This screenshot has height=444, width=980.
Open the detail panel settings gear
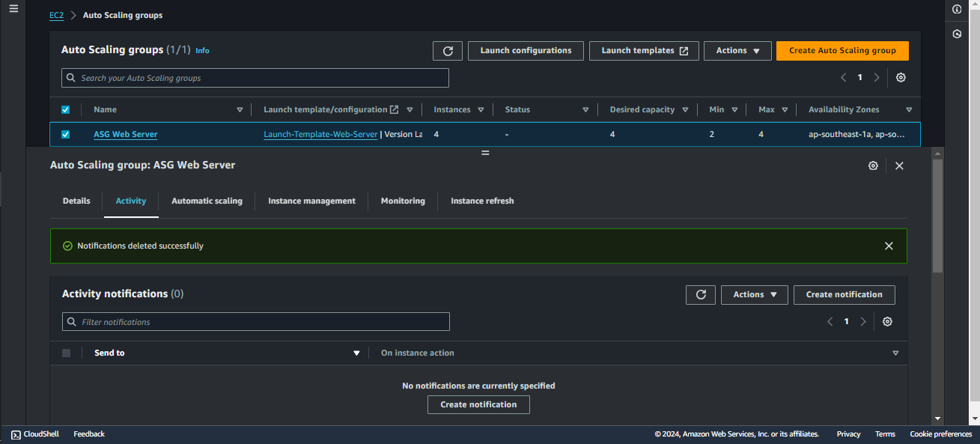pos(873,165)
